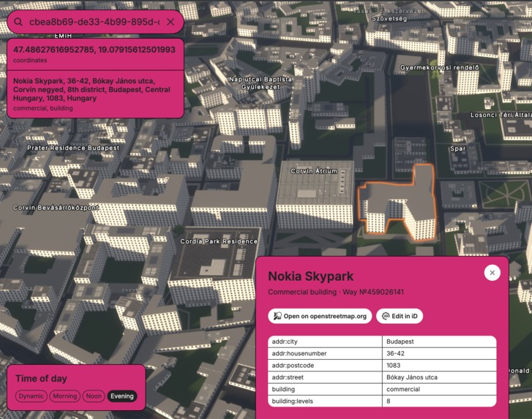Set time of day to Evening
The width and height of the screenshot is (532, 419).
121,396
